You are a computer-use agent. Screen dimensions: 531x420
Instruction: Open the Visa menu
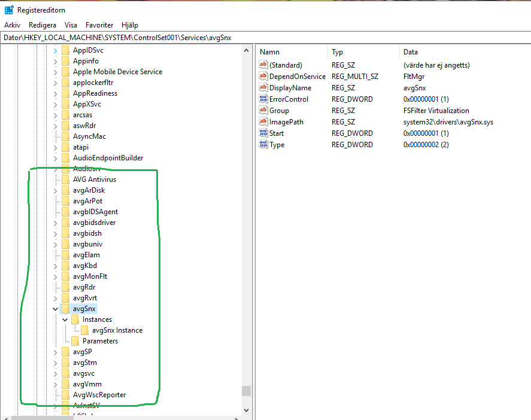[x=71, y=25]
